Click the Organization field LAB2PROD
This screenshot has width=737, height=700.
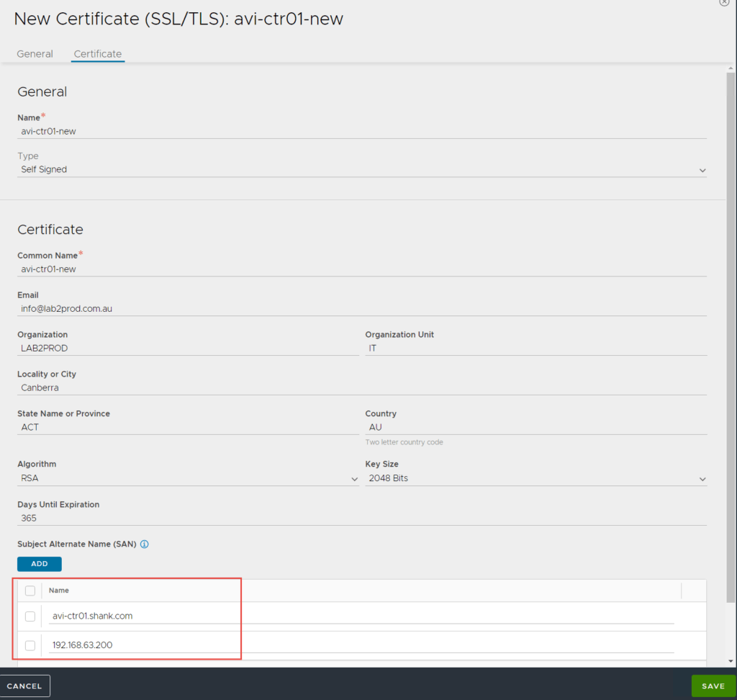point(188,348)
